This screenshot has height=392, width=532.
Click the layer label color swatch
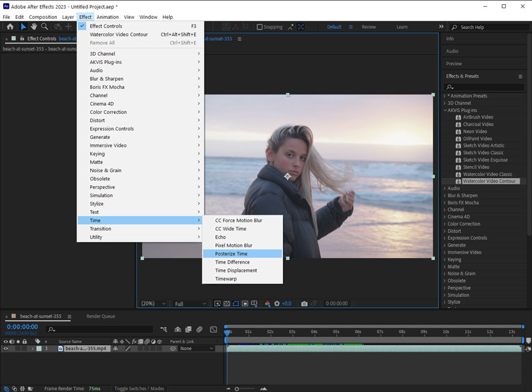pyautogui.click(x=39, y=348)
